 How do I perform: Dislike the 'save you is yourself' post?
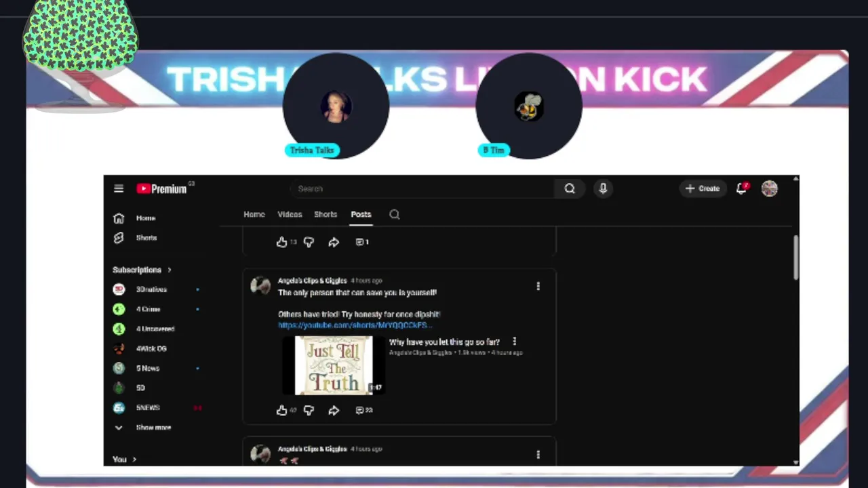click(x=309, y=410)
